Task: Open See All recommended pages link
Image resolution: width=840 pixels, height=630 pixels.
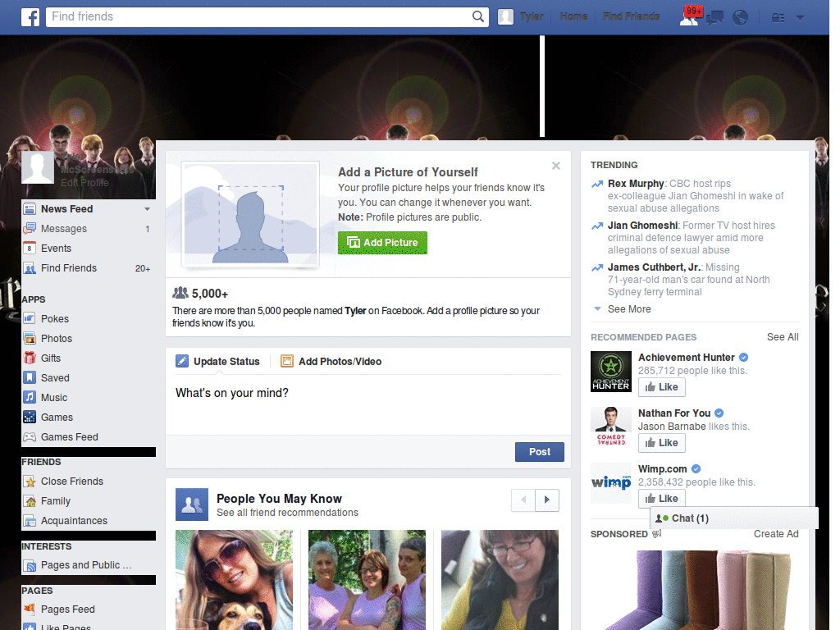Action: pyautogui.click(x=782, y=336)
